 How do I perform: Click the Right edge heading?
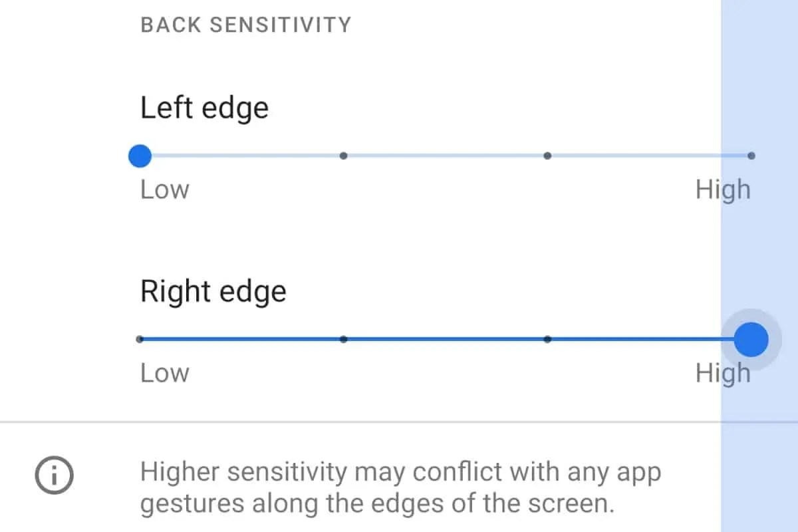coord(213,291)
